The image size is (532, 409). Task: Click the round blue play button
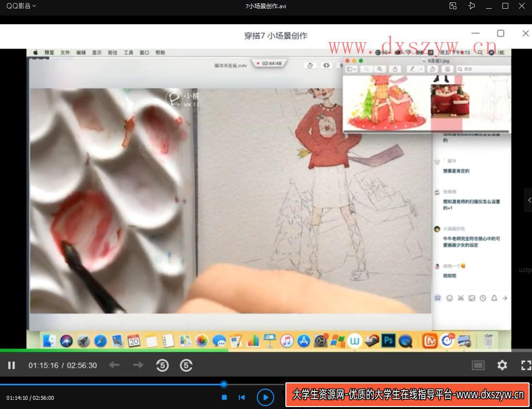(266, 397)
